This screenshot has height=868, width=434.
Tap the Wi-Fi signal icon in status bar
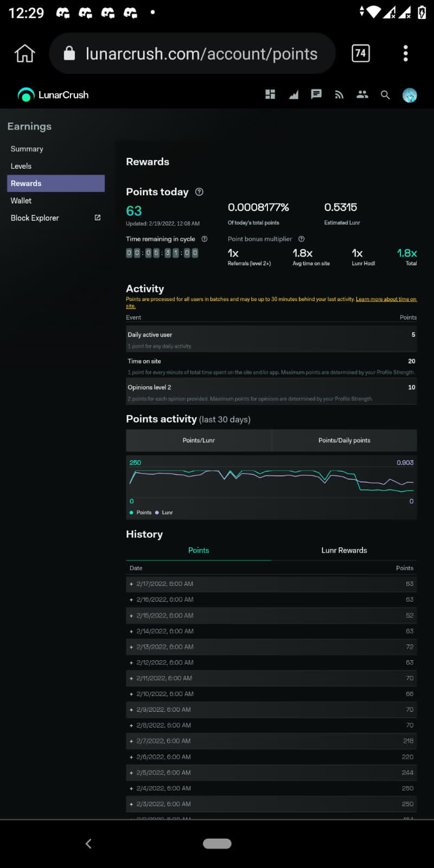tap(374, 12)
